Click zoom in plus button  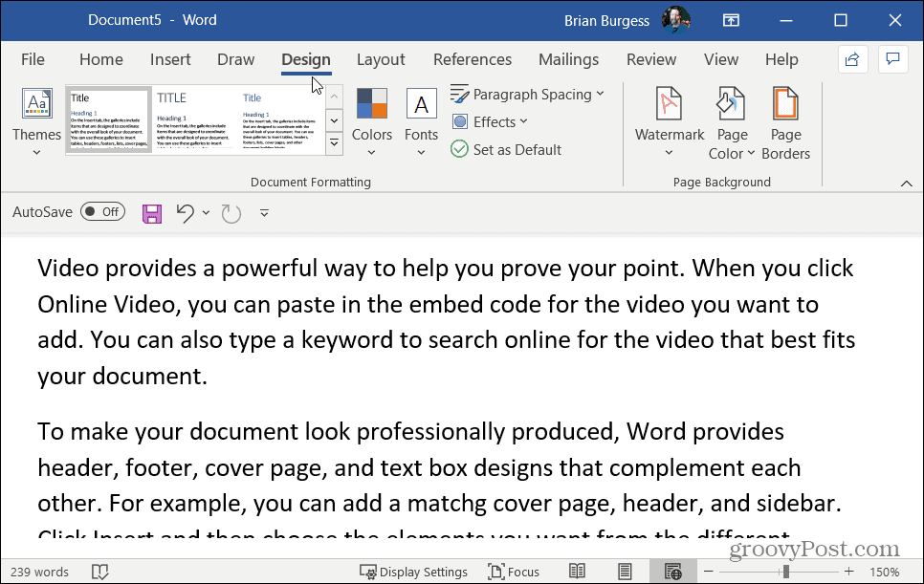[848, 571]
